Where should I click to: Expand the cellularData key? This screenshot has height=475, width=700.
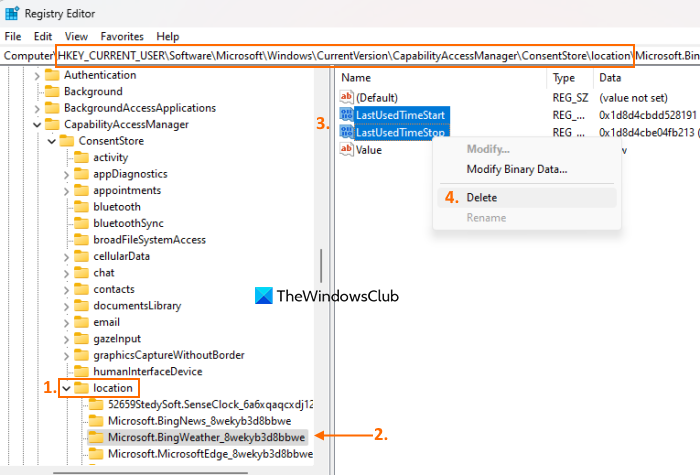point(67,257)
